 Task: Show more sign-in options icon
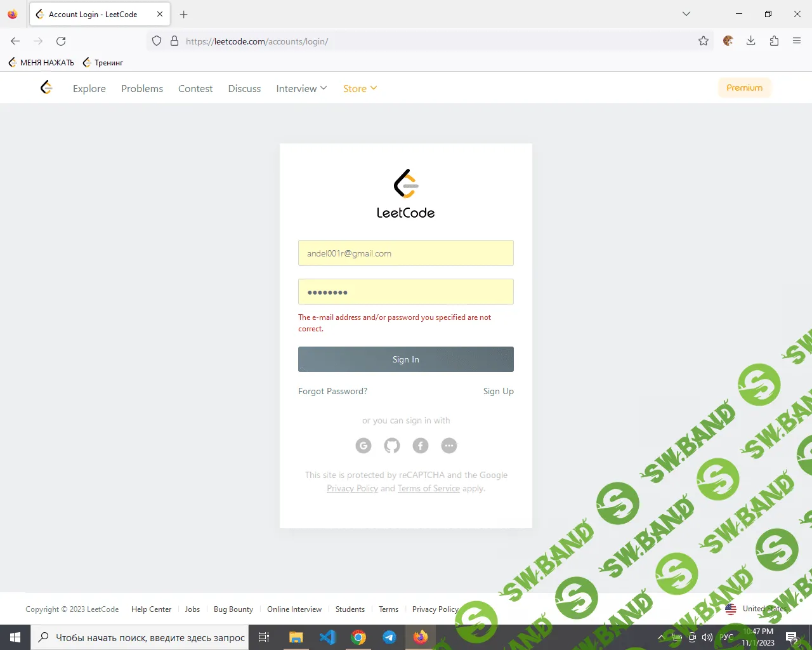pyautogui.click(x=449, y=446)
